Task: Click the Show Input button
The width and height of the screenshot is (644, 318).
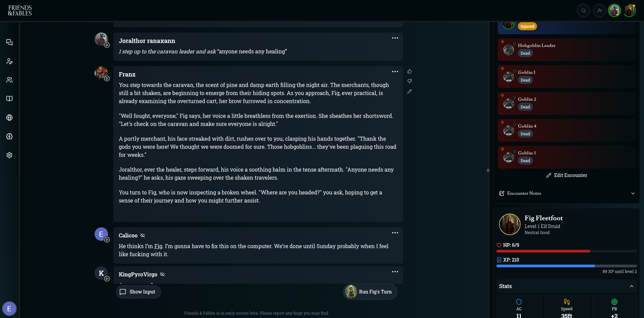Action: point(138,292)
